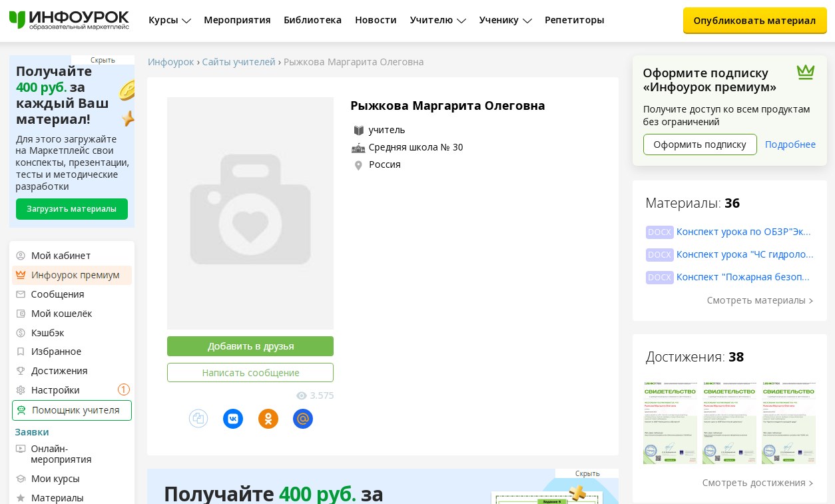Click Добавить в друзья button

coord(250,346)
